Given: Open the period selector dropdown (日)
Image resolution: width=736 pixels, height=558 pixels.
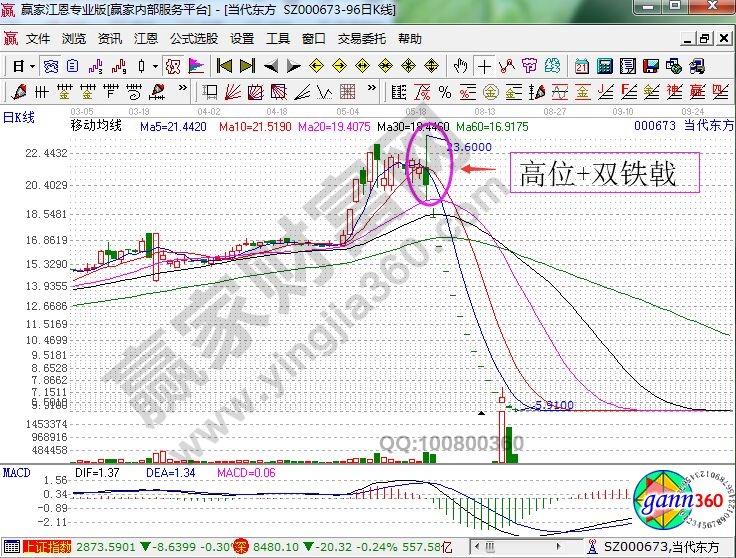Looking at the screenshot, I should pyautogui.click(x=24, y=67).
